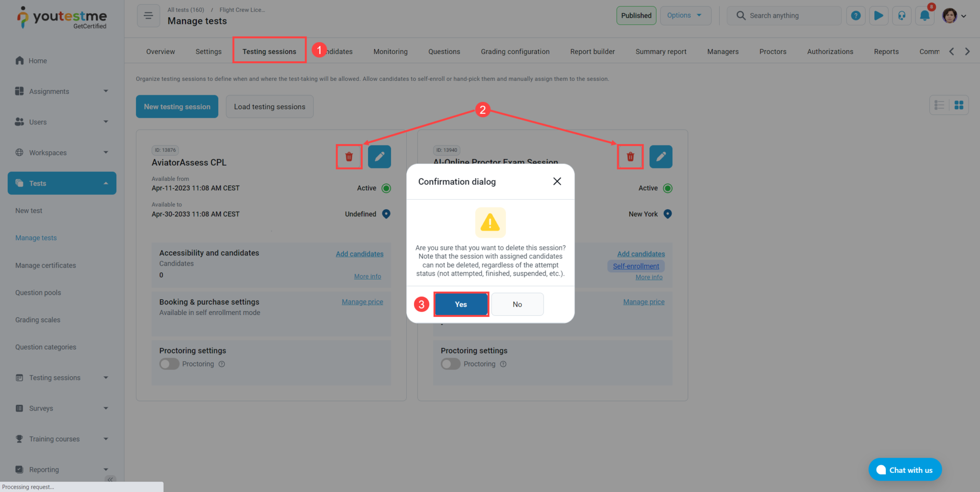980x492 pixels.
Task: Open the Grading configuration tab
Action: [515, 52]
